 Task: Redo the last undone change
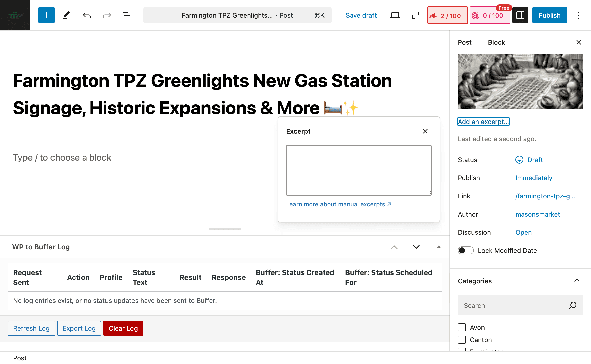107,15
